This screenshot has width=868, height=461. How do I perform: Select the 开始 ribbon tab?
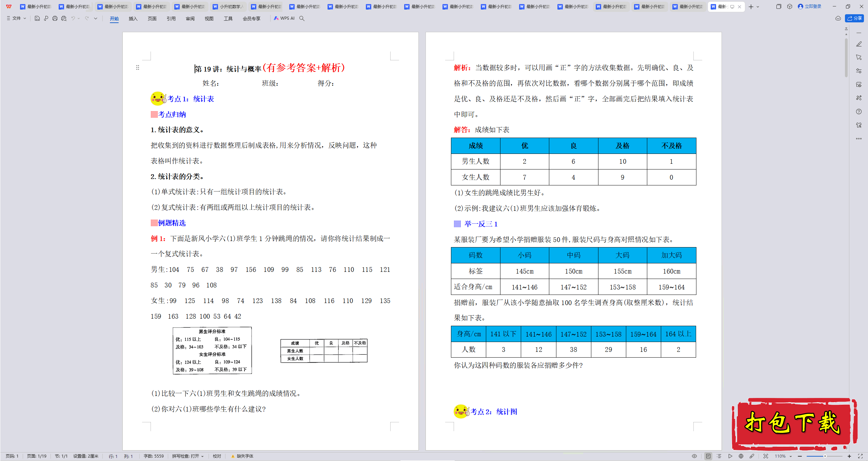114,18
